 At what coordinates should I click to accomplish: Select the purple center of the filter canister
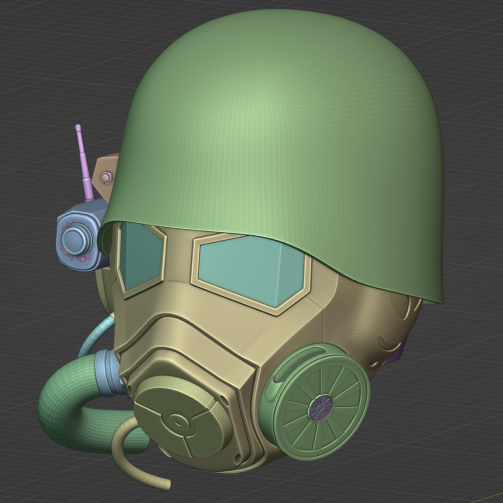pyautogui.click(x=321, y=407)
